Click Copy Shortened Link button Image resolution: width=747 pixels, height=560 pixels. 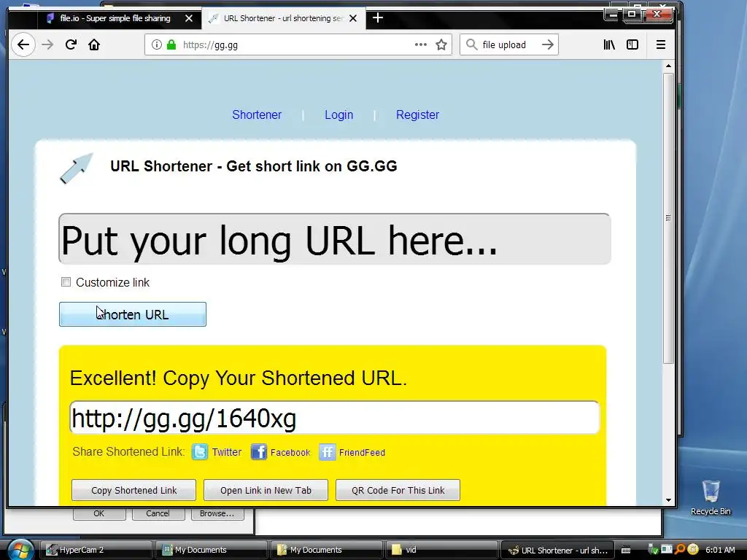click(133, 490)
